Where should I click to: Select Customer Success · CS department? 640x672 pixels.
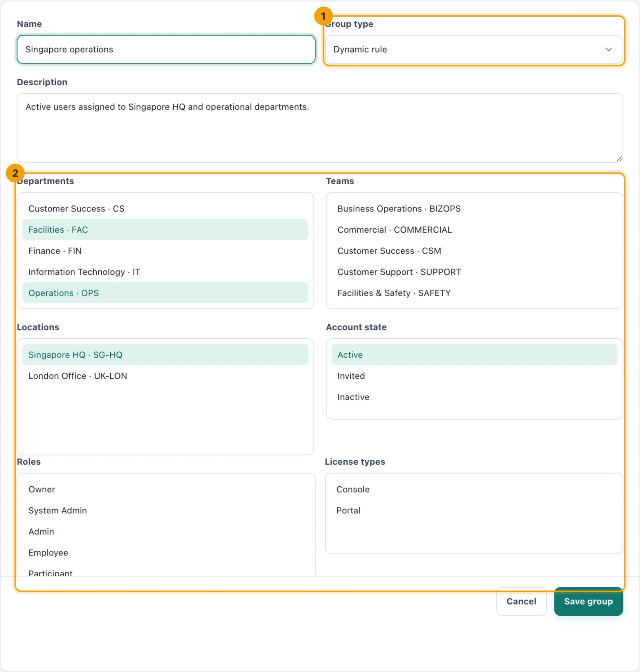[165, 209]
